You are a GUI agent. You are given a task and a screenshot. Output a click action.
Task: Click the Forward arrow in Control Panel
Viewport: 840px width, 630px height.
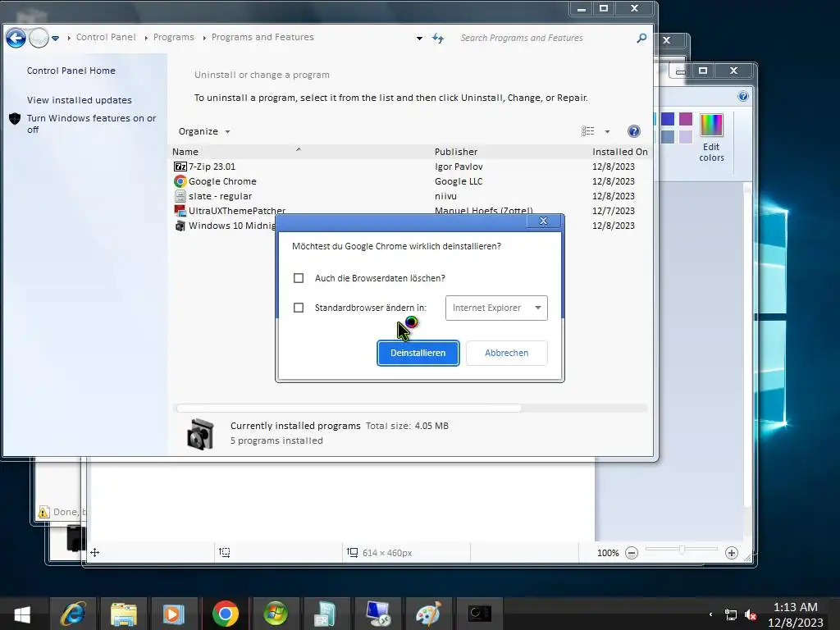[x=39, y=38]
